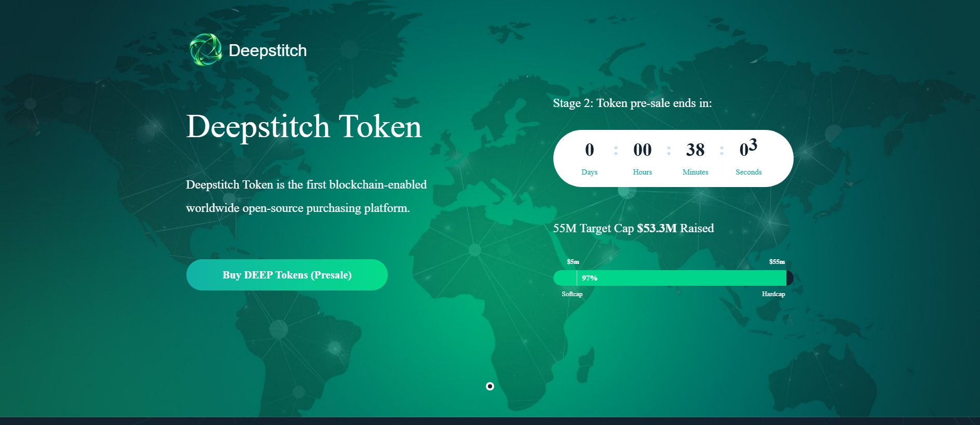Click the Seconds countdown digits
This screenshot has width=980, height=425.
[748, 148]
